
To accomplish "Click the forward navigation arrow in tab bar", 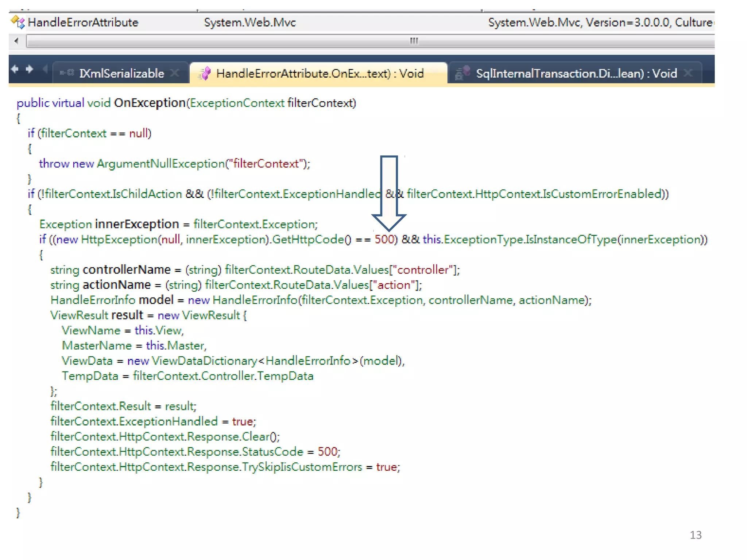I will point(30,69).
